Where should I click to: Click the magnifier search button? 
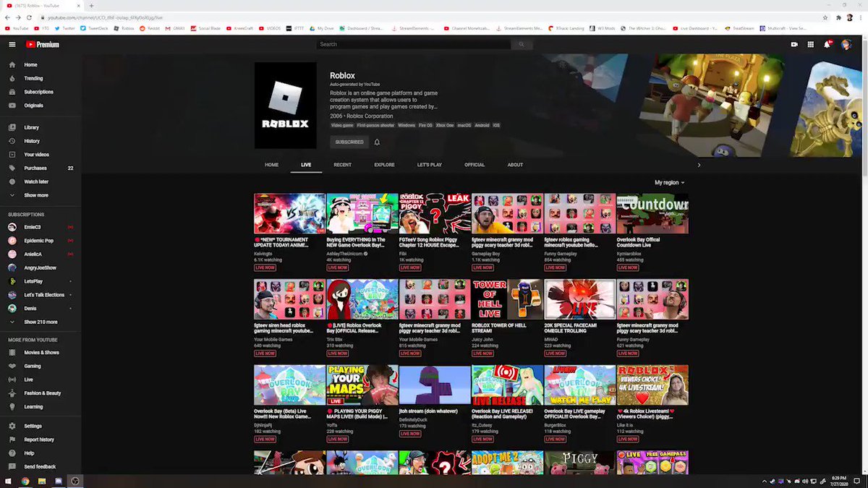[x=521, y=44]
